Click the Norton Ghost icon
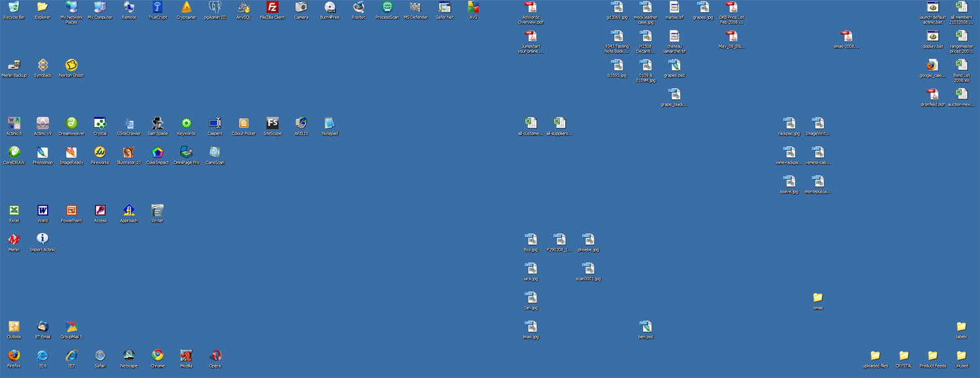 pyautogui.click(x=72, y=65)
